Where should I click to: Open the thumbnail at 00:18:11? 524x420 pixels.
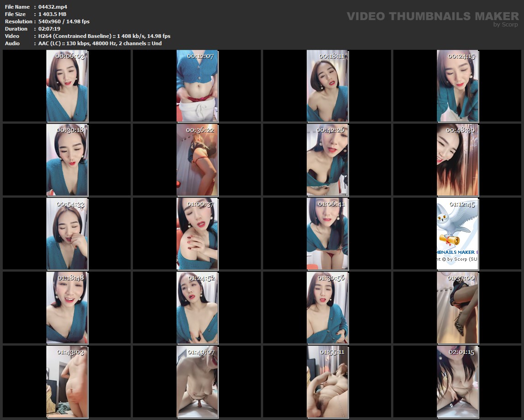click(327, 86)
